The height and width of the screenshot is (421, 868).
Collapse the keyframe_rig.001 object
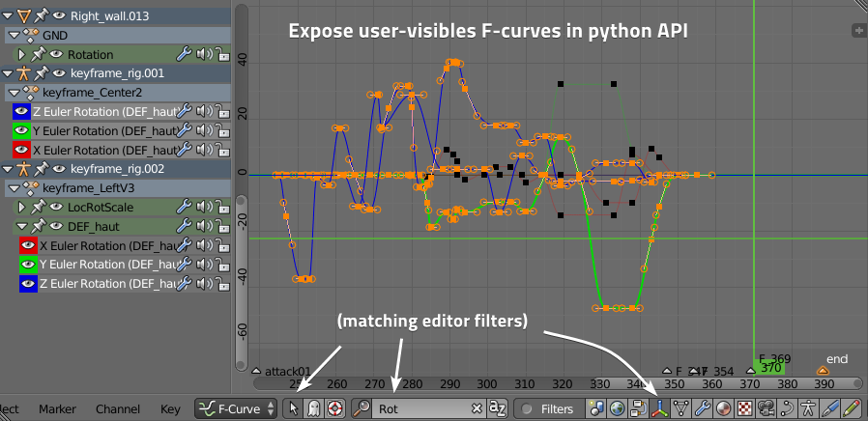click(7, 73)
